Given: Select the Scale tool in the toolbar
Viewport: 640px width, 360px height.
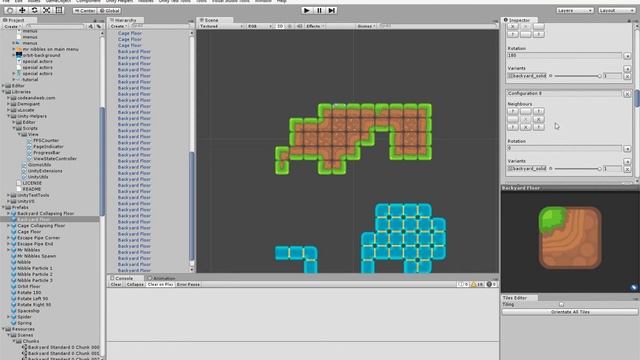Looking at the screenshot, I should pyautogui.click(x=47, y=10).
